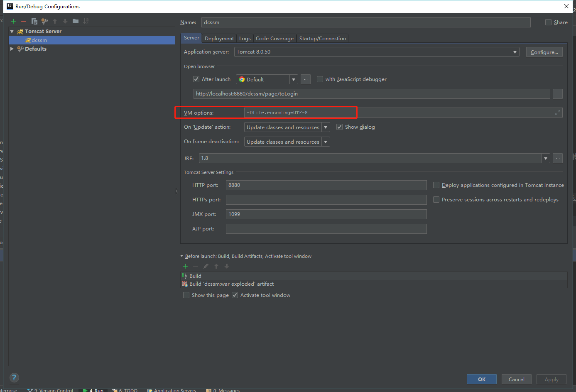The height and width of the screenshot is (392, 576).
Task: Open the browser Default dropdown
Action: 294,79
